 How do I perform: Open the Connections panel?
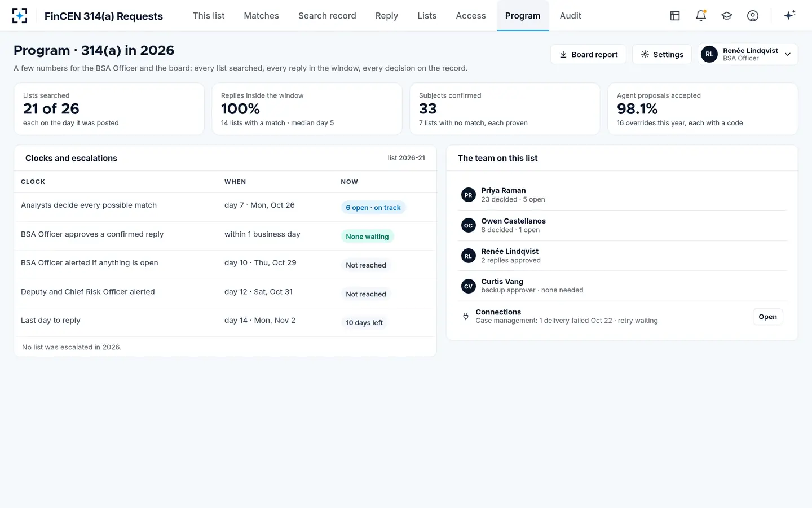(767, 317)
